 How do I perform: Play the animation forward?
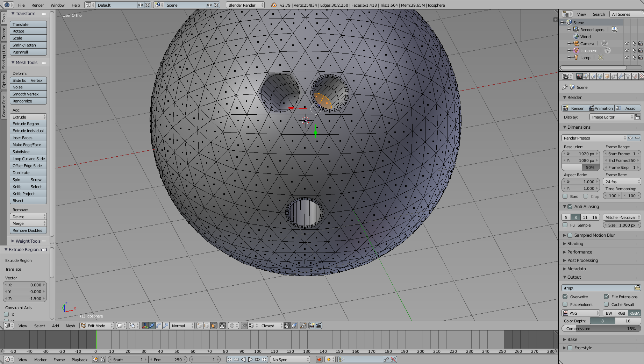click(x=250, y=359)
